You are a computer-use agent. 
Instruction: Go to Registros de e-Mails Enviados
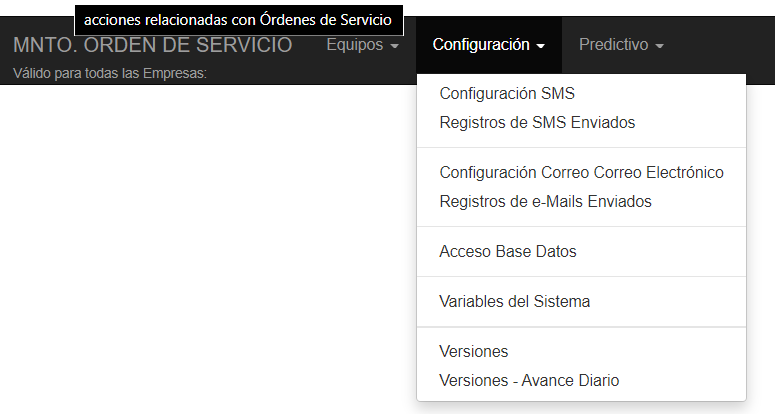[x=545, y=201]
